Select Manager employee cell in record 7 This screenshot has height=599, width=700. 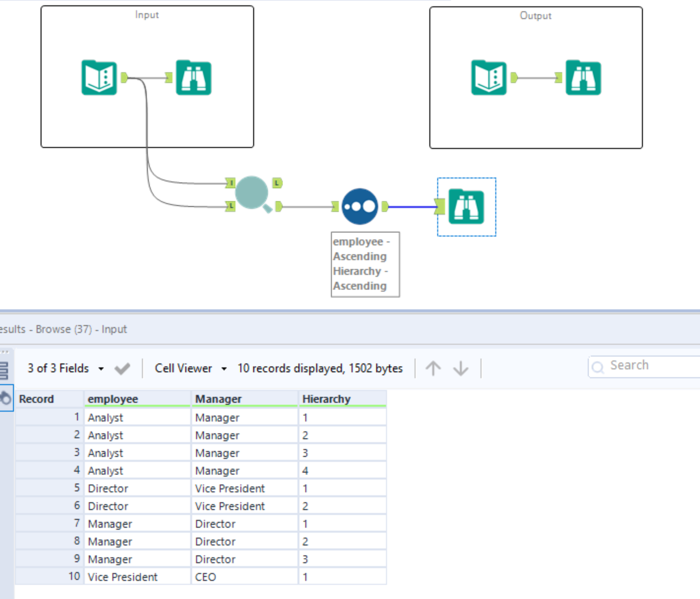pyautogui.click(x=137, y=524)
